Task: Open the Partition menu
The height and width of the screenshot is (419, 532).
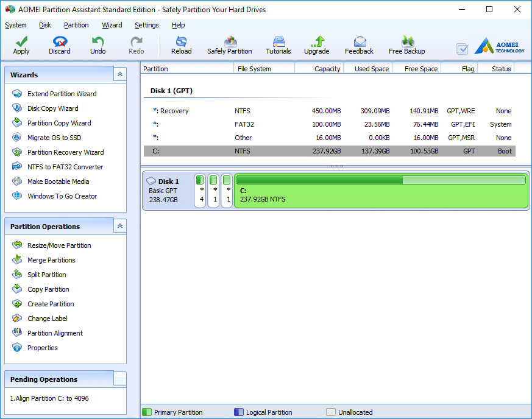Action: point(76,25)
